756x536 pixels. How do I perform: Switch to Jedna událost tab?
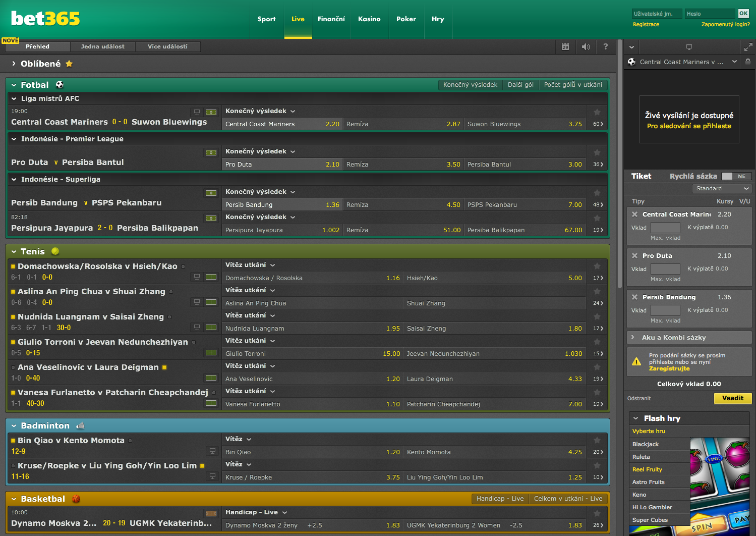pyautogui.click(x=103, y=46)
